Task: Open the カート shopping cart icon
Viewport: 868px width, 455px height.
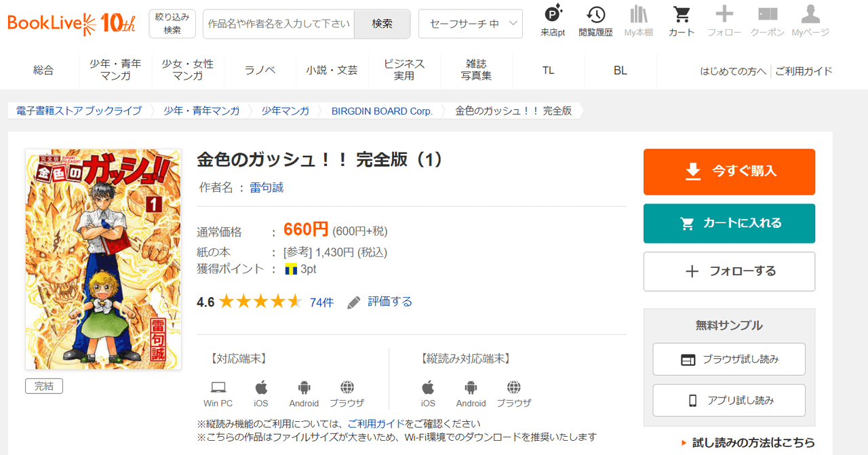Action: (681, 15)
